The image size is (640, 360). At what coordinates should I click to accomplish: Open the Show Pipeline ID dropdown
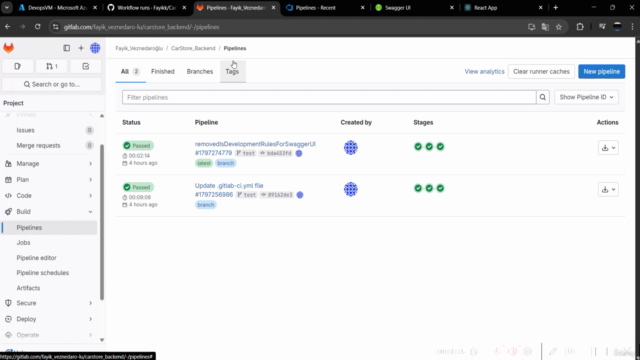point(586,97)
